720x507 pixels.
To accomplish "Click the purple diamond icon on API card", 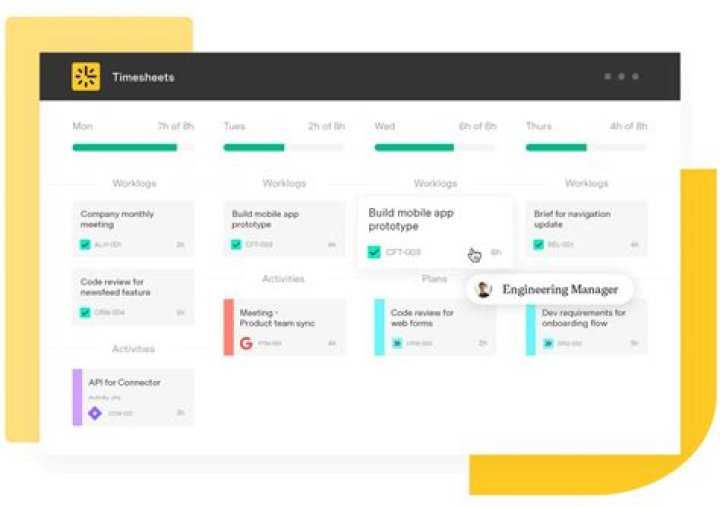I will coord(95,413).
